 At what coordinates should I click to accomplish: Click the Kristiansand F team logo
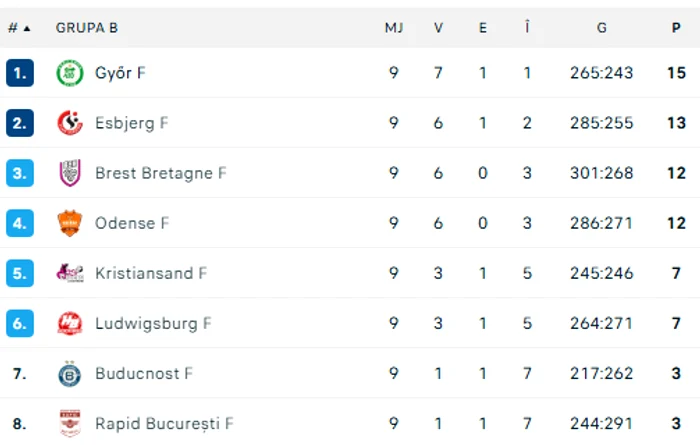[70, 273]
